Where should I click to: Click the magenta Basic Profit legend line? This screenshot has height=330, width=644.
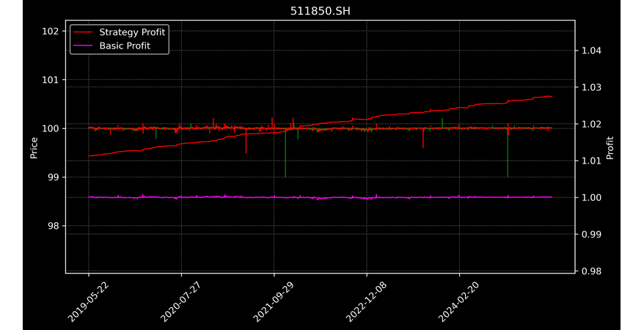[83, 45]
